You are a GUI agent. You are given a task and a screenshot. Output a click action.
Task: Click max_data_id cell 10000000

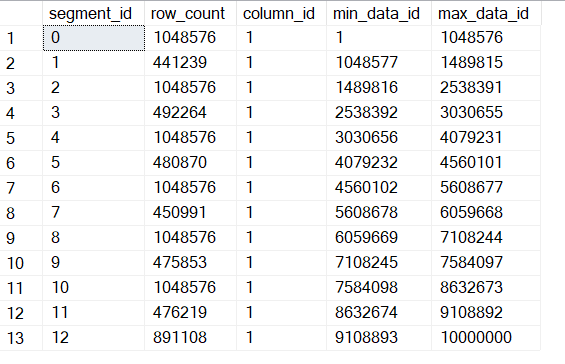[x=486, y=338]
